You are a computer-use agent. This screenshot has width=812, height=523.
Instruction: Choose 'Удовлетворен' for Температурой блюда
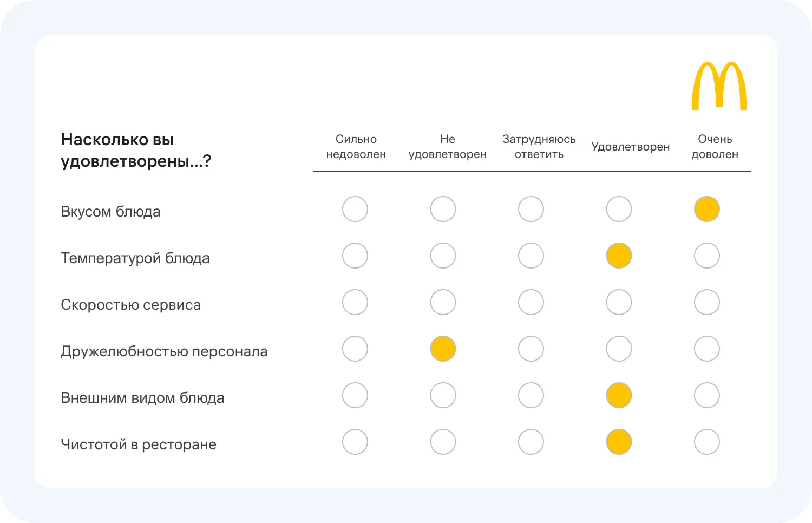coord(619,256)
